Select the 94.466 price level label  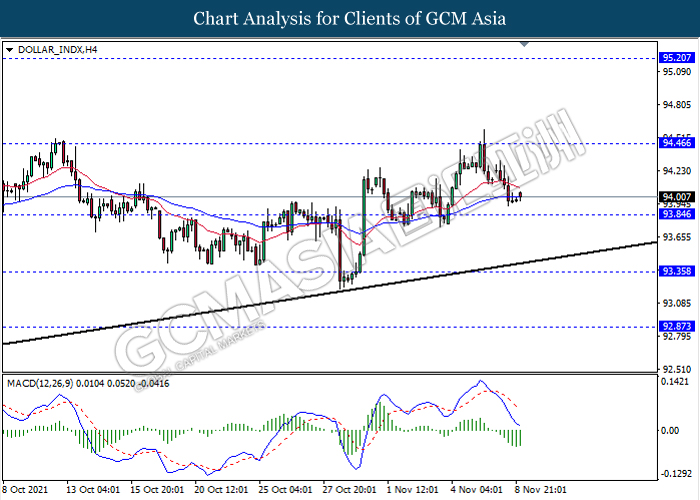point(677,143)
